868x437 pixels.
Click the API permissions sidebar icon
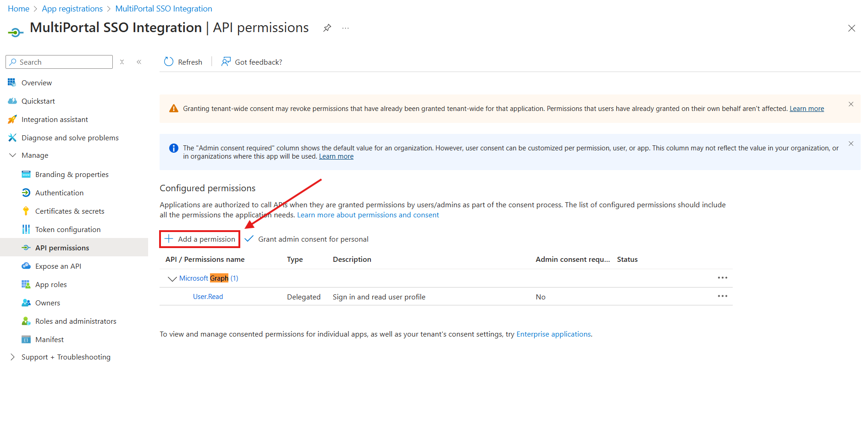(x=26, y=248)
